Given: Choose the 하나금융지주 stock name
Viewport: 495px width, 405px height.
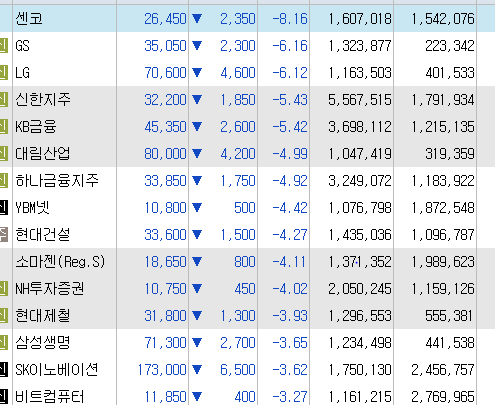Looking at the screenshot, I should [x=57, y=181].
